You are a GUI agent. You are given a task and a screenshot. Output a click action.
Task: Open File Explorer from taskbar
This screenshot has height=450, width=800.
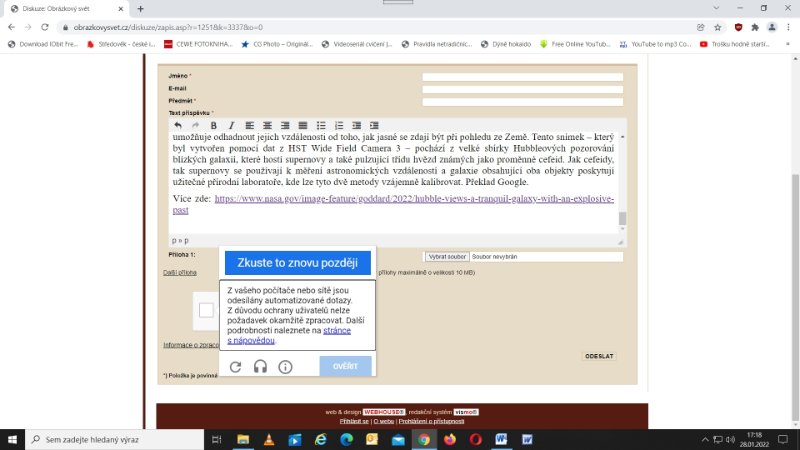click(x=243, y=439)
